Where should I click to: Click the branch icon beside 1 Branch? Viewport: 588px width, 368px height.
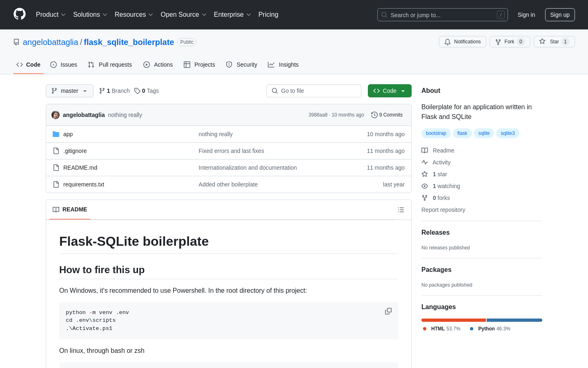tap(102, 91)
